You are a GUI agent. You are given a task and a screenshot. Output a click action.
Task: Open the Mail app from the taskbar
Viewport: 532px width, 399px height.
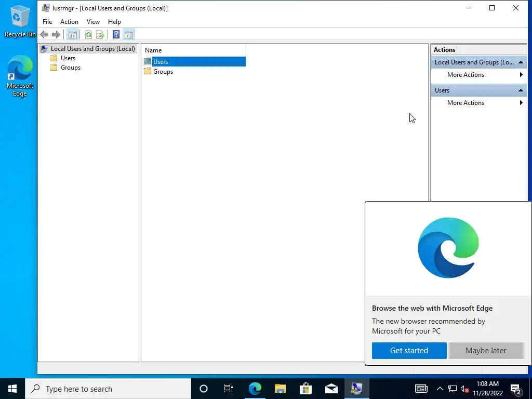click(331, 389)
